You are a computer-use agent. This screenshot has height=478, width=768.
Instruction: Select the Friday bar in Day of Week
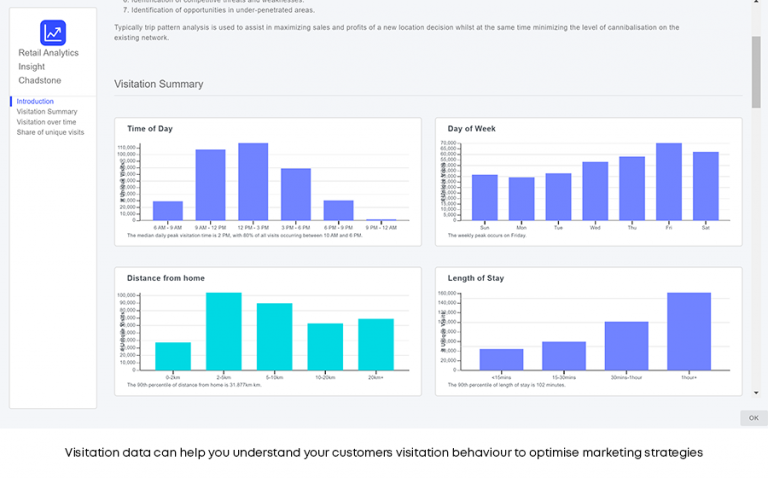point(669,182)
